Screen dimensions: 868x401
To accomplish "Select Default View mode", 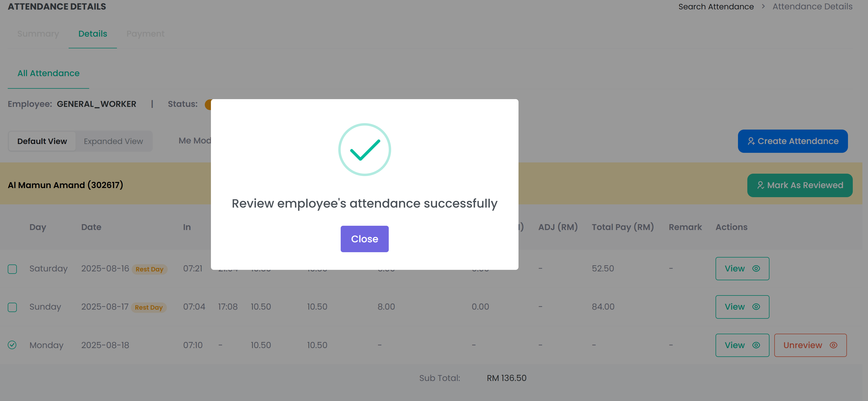I will tap(42, 141).
